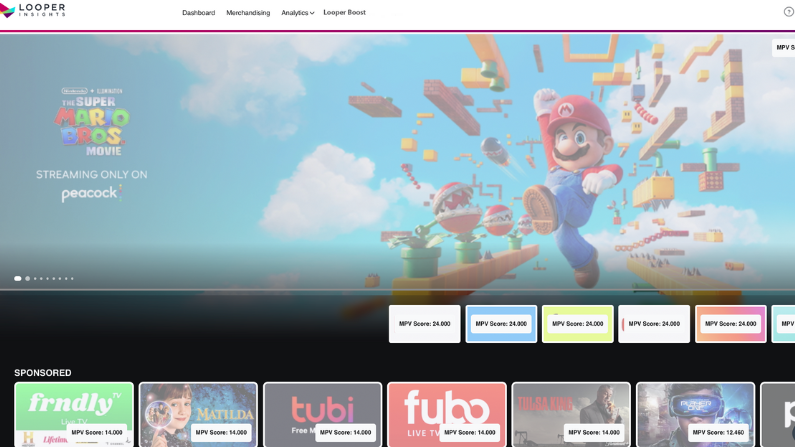Click the MPV Score badge on tubi card

[345, 432]
